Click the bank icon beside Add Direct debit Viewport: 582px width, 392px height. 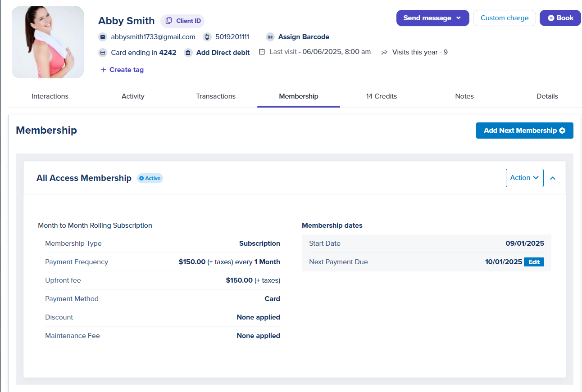[188, 53]
